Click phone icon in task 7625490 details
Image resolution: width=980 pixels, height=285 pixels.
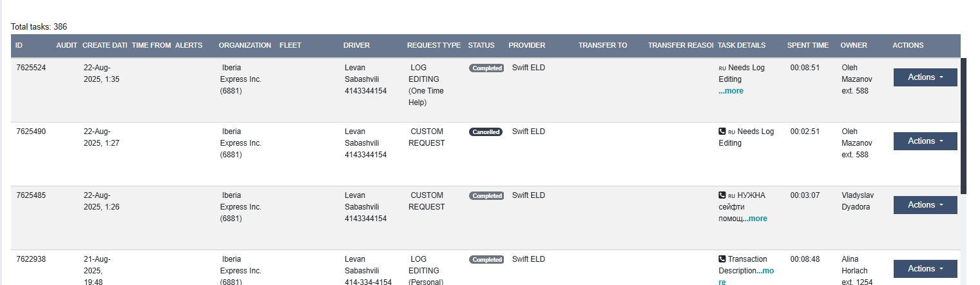(x=722, y=132)
